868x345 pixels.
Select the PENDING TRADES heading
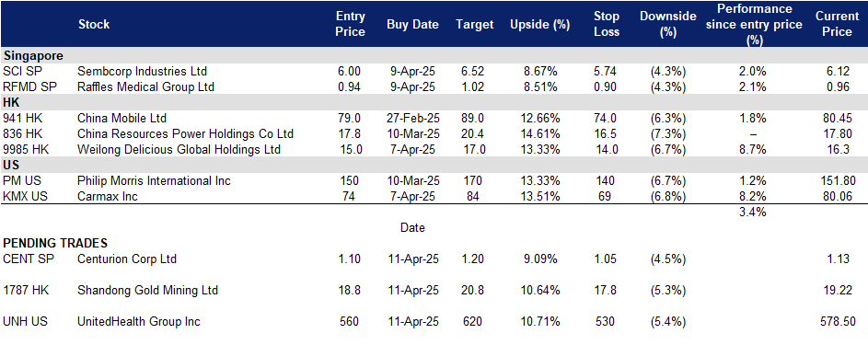pyautogui.click(x=55, y=243)
